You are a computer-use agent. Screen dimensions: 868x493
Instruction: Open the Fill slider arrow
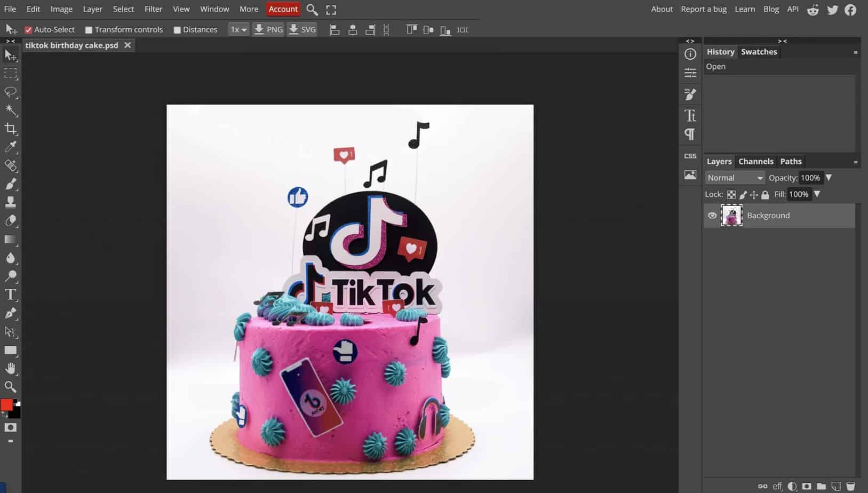tap(817, 194)
